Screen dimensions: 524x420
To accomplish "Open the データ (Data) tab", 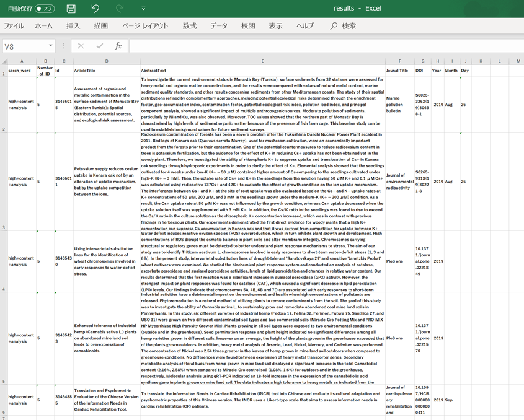I will click(x=219, y=26).
